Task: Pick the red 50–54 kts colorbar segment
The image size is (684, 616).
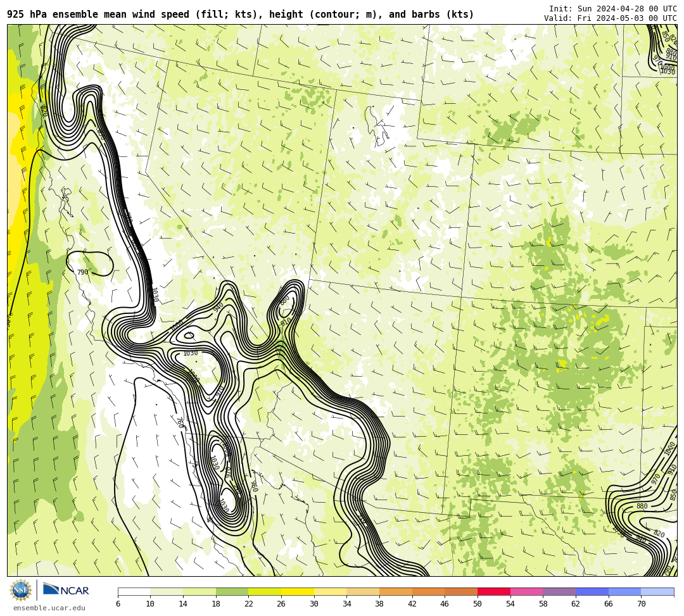Action: (x=494, y=592)
